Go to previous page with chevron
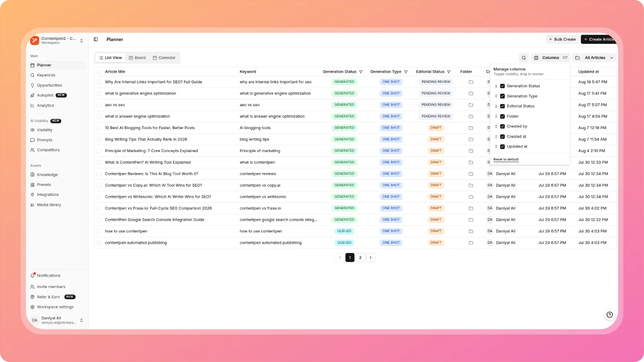 coord(340,258)
